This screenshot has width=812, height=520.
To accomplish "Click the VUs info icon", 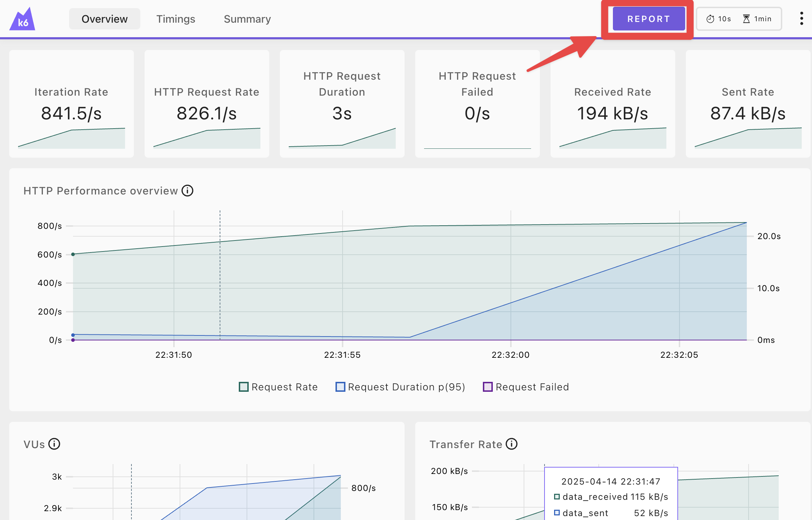I will point(54,444).
